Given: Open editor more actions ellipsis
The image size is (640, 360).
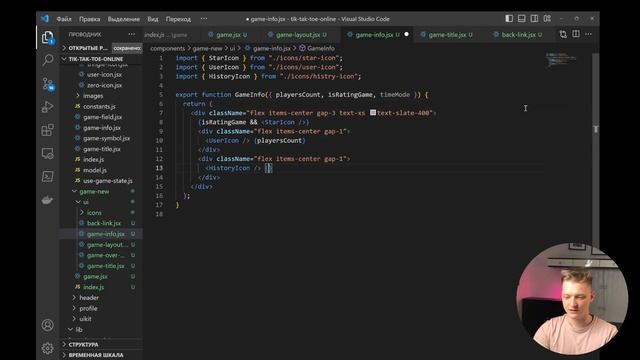Looking at the screenshot, I should [x=588, y=34].
